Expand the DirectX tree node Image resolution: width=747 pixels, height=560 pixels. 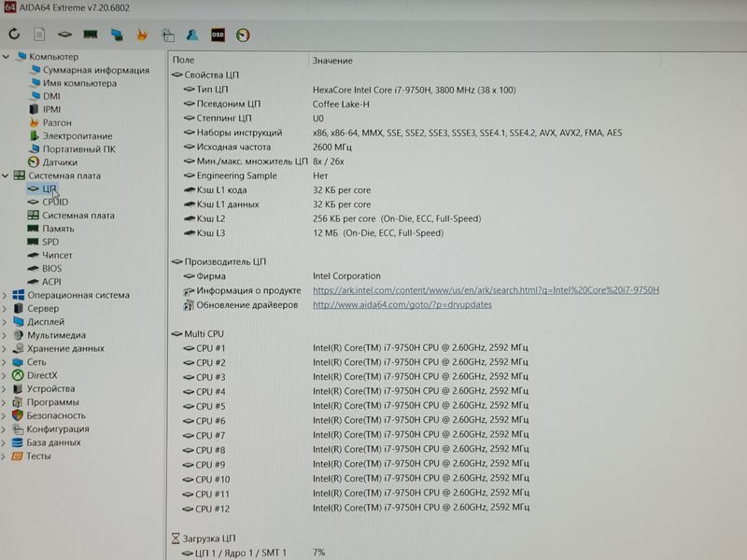tap(5, 375)
